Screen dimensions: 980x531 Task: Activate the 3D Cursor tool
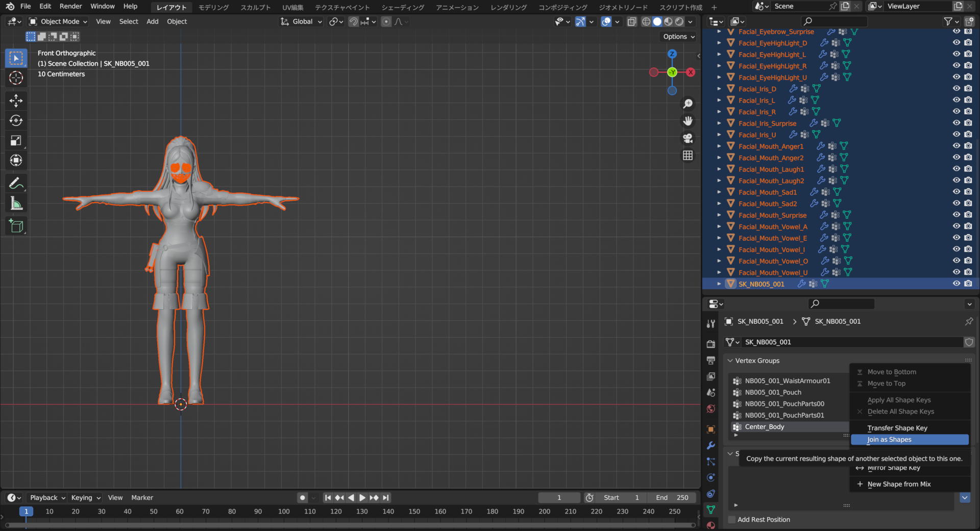tap(16, 78)
